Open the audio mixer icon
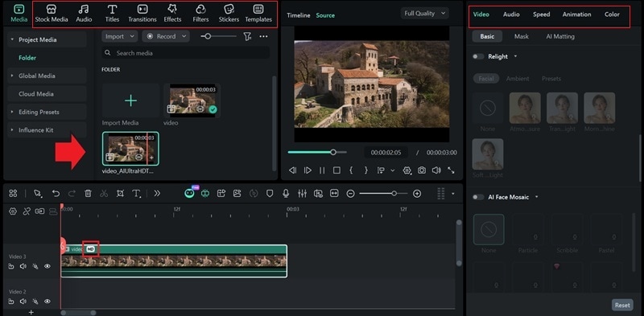Viewport: 644px width, 316px height. click(x=302, y=193)
